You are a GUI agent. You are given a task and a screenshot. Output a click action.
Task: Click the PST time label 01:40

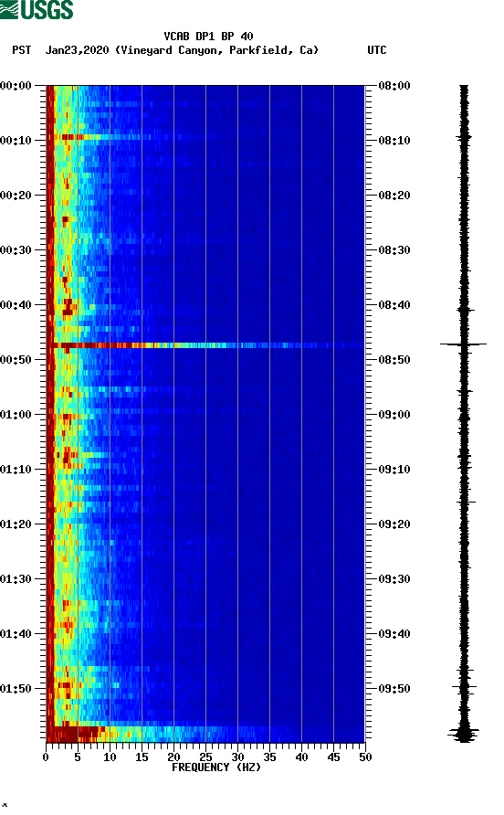[16, 634]
